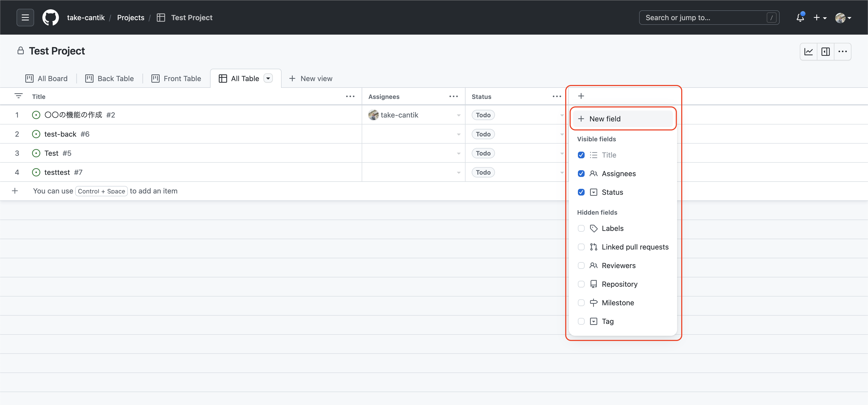The height and width of the screenshot is (405, 868).
Task: Toggle the project details side panel icon
Action: tap(826, 52)
